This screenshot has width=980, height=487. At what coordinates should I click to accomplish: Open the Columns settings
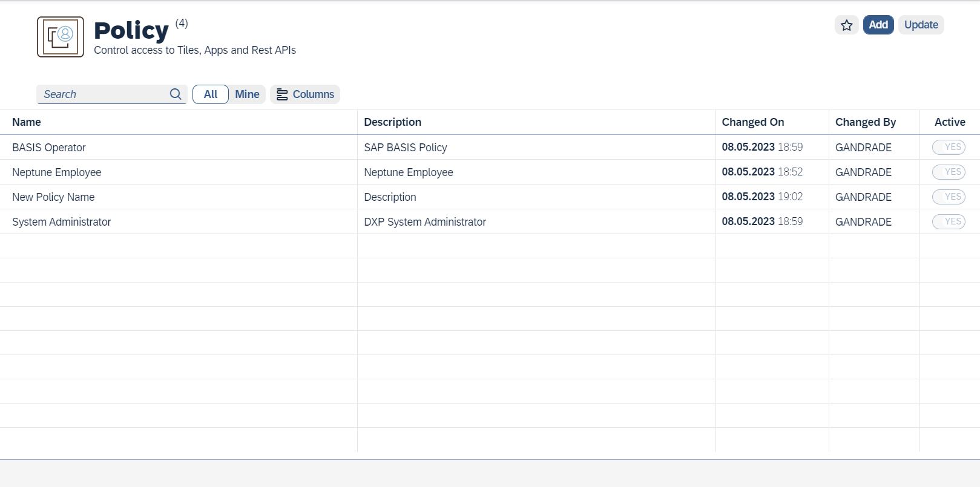(305, 94)
